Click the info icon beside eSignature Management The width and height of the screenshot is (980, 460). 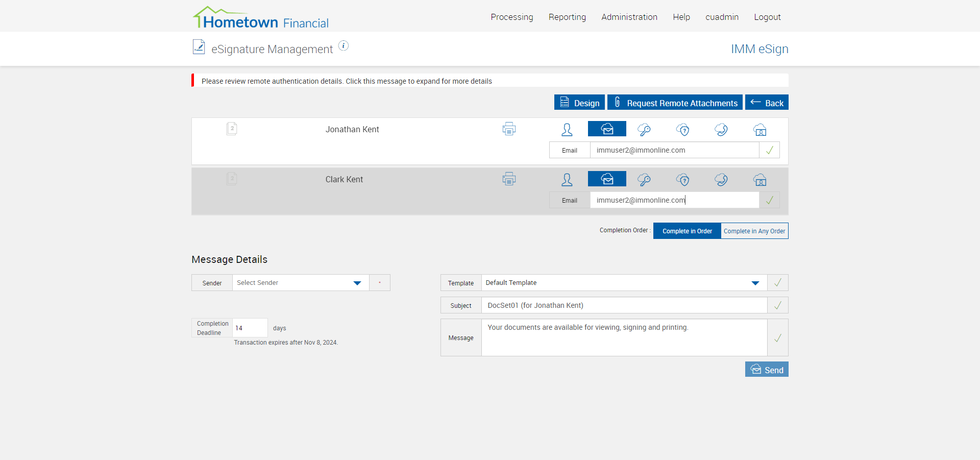pyautogui.click(x=344, y=46)
